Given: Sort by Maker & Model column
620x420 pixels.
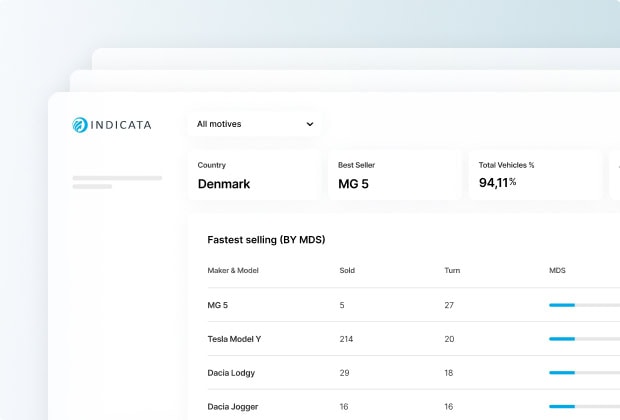Looking at the screenshot, I should click(x=232, y=270).
